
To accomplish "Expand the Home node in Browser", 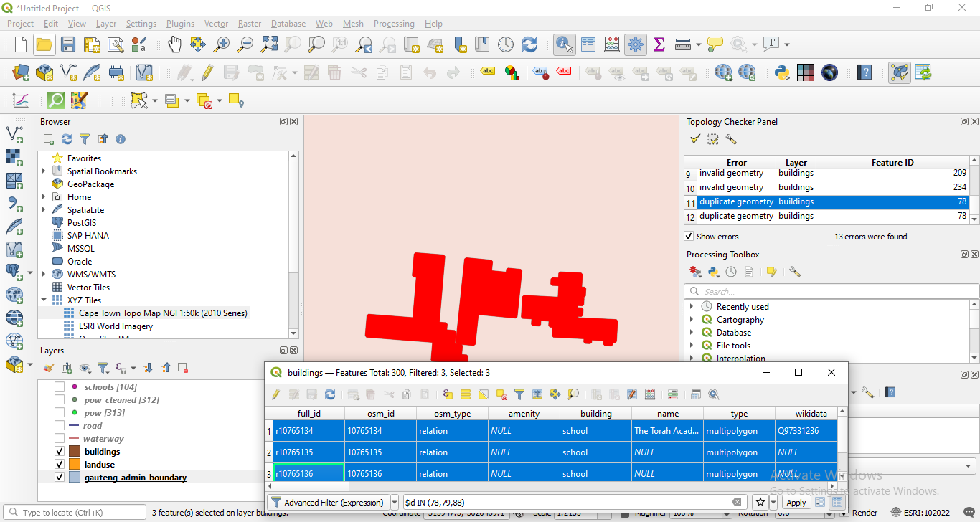I will coord(44,197).
